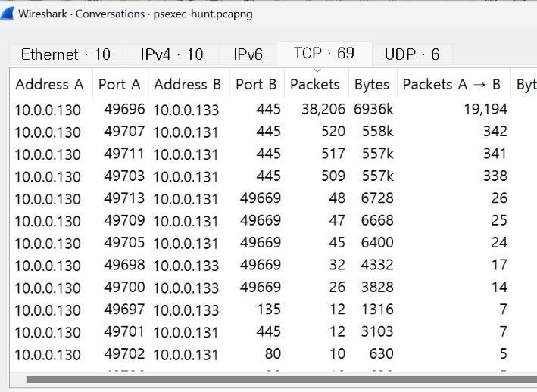The height and width of the screenshot is (392, 537).
Task: Click the 558k bytes cell
Action: pyautogui.click(x=378, y=132)
